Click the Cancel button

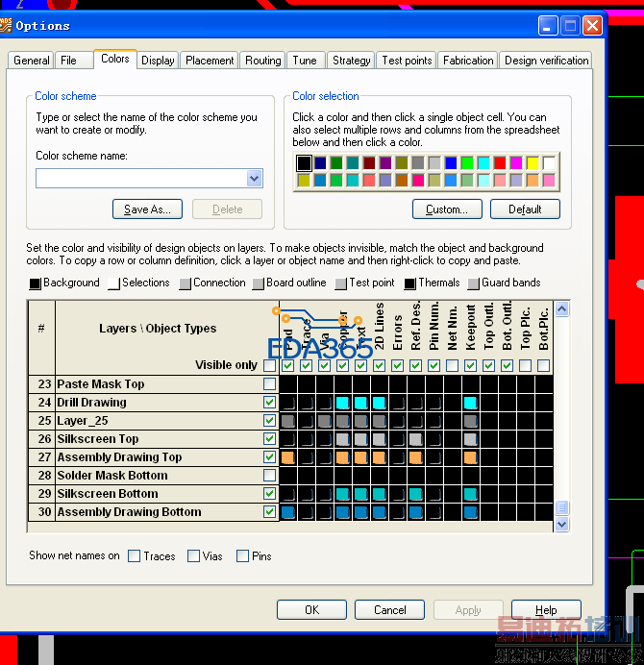[x=389, y=610]
